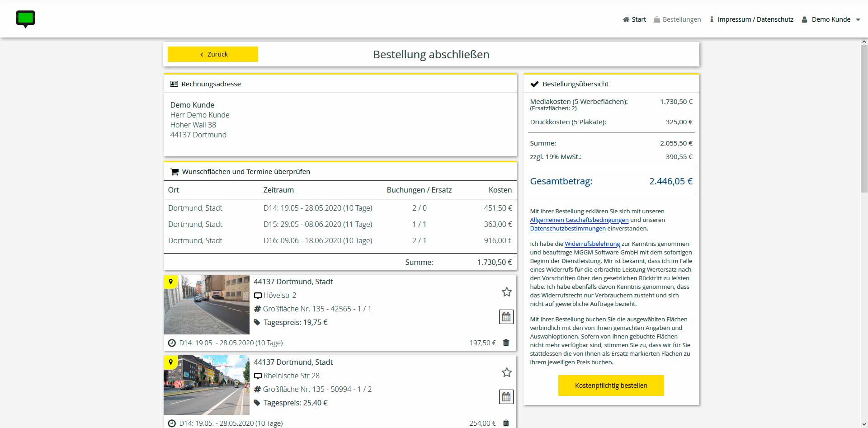Expand the Demo Kunde user dropdown
This screenshot has width=868, height=428.
pos(831,19)
